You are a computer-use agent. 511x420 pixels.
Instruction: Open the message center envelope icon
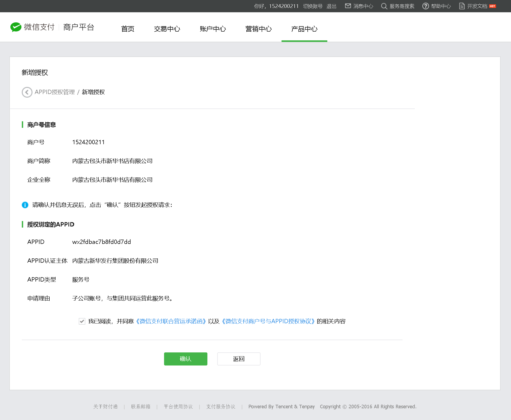click(348, 6)
